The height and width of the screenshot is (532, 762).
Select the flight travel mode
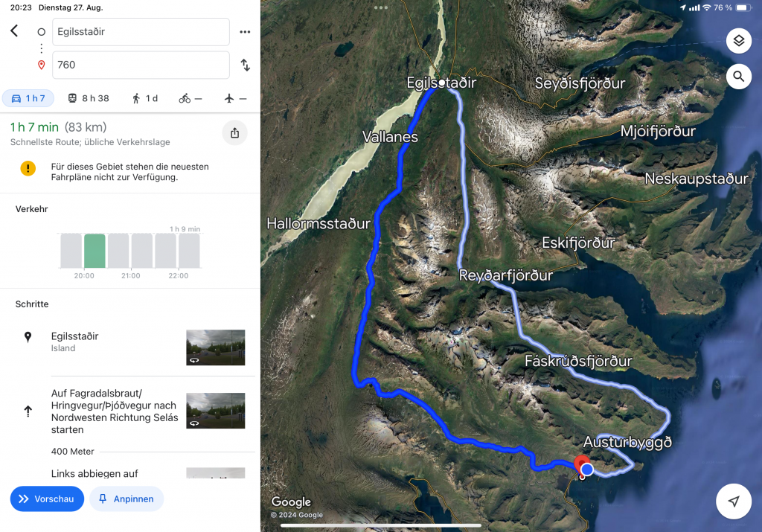[x=236, y=99]
